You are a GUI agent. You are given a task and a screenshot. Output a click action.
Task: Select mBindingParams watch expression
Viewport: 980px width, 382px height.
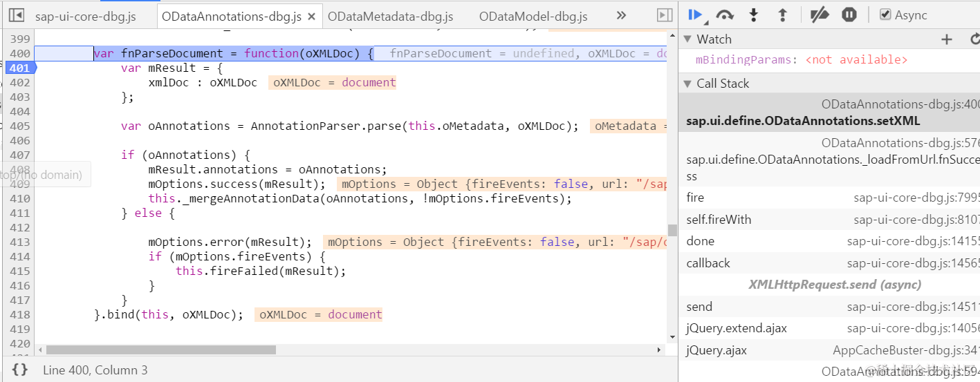[801, 60]
